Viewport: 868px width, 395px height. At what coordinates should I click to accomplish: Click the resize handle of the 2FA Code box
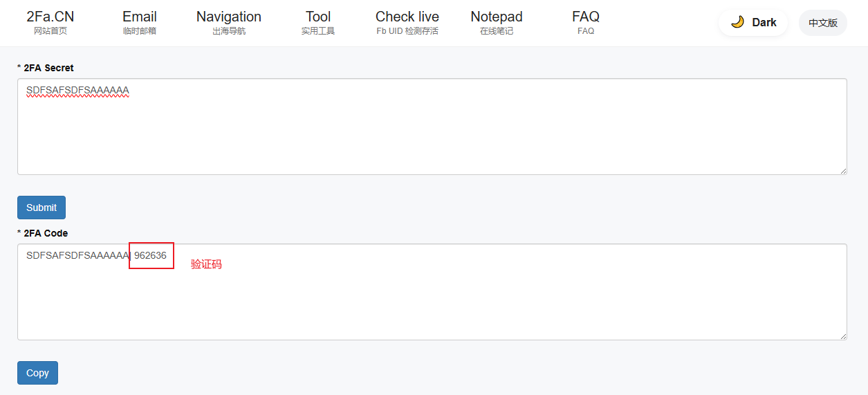(842, 335)
